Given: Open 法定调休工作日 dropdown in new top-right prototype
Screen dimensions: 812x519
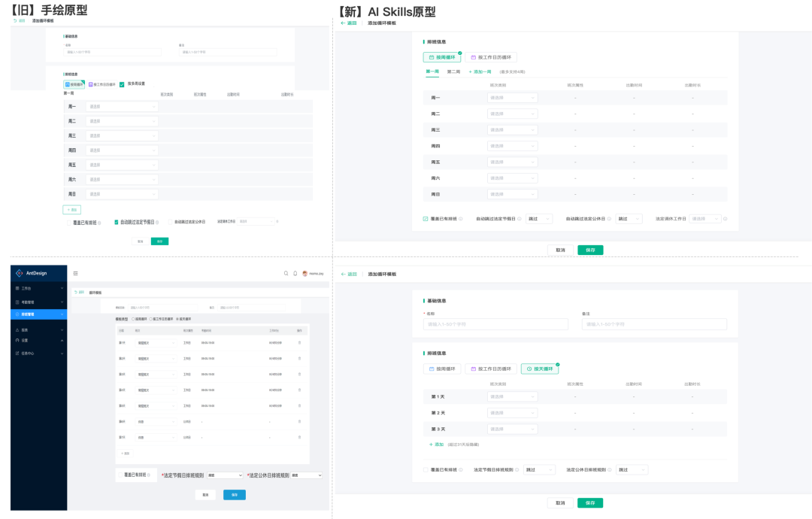Looking at the screenshot, I should pyautogui.click(x=704, y=219).
